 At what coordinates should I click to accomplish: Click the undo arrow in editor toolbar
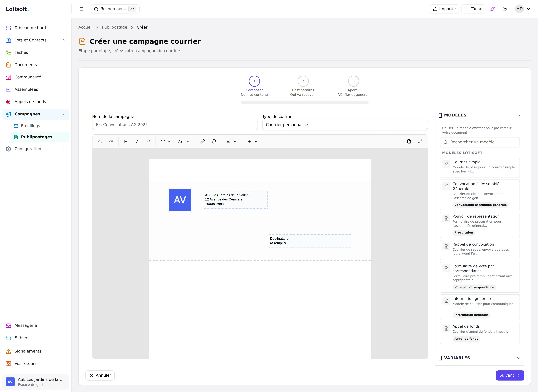click(100, 141)
